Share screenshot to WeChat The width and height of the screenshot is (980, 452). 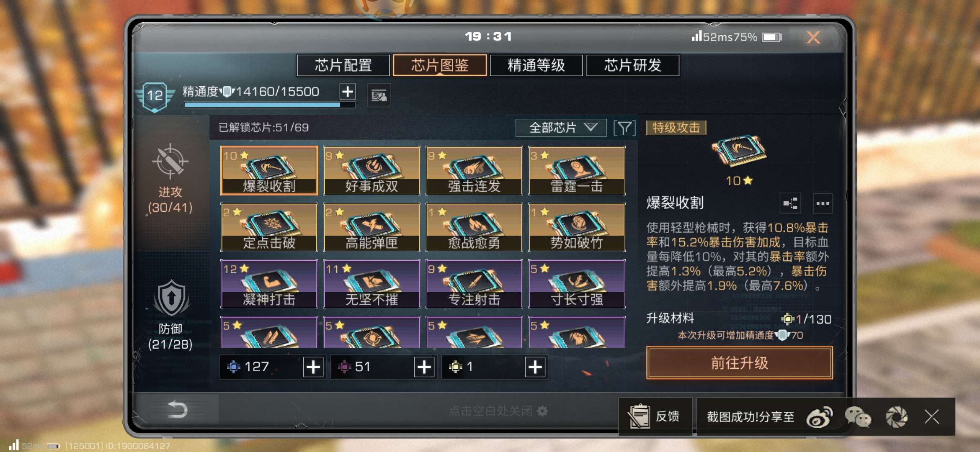[858, 417]
